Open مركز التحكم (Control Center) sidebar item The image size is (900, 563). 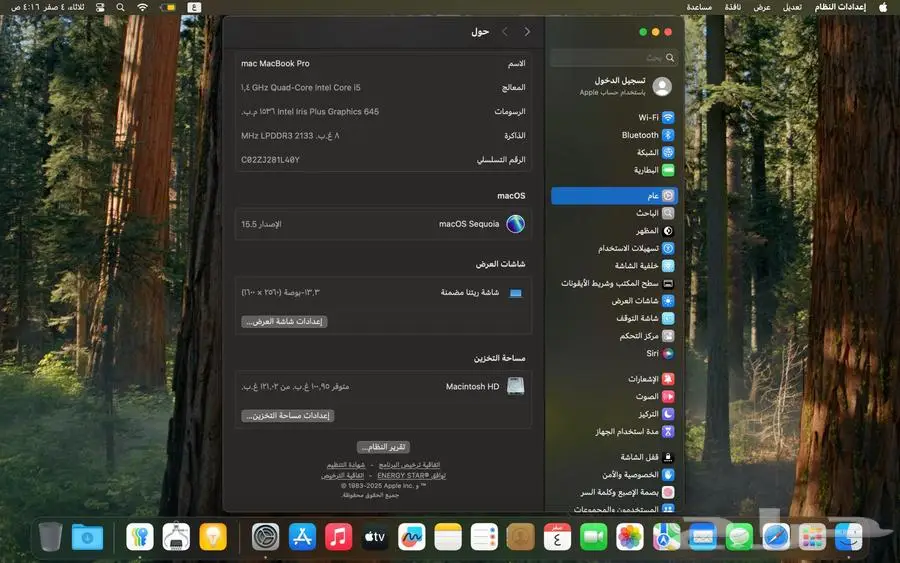pyautogui.click(x=614, y=336)
